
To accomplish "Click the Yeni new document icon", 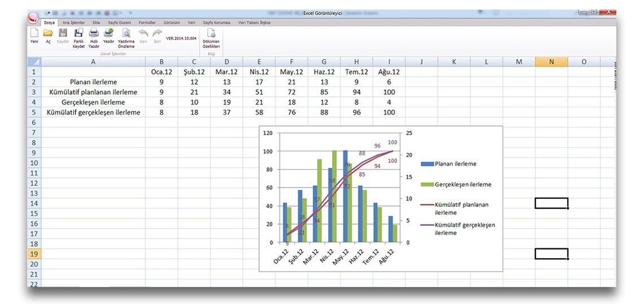I will 34,34.
